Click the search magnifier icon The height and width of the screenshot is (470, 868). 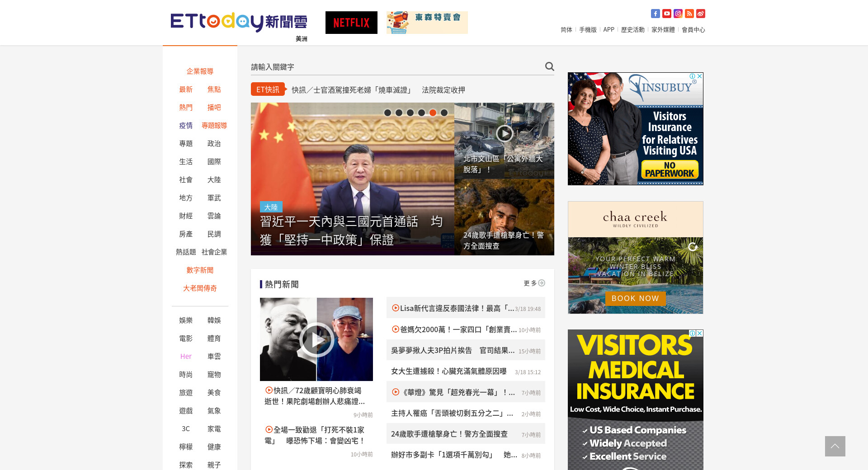(x=549, y=66)
